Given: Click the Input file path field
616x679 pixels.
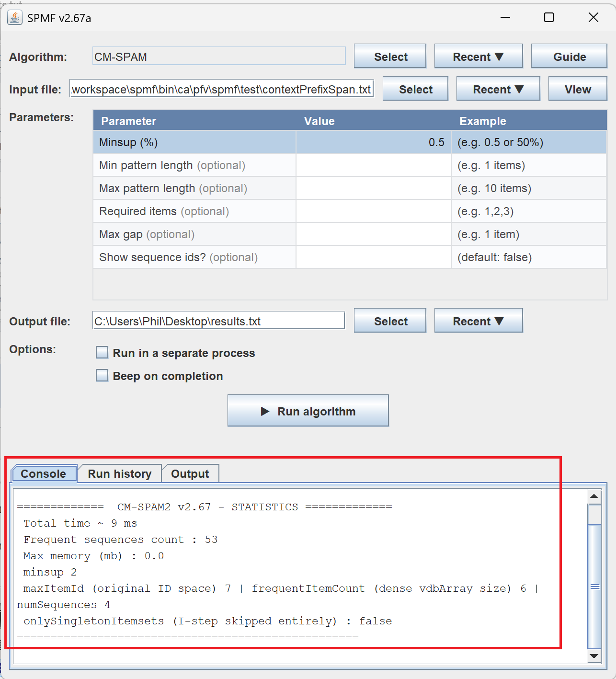Looking at the screenshot, I should point(221,89).
